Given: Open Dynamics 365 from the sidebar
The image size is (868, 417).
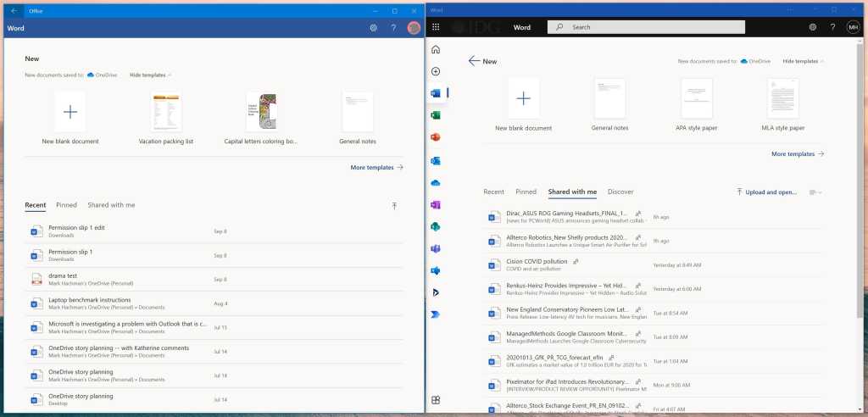Looking at the screenshot, I should 436,292.
